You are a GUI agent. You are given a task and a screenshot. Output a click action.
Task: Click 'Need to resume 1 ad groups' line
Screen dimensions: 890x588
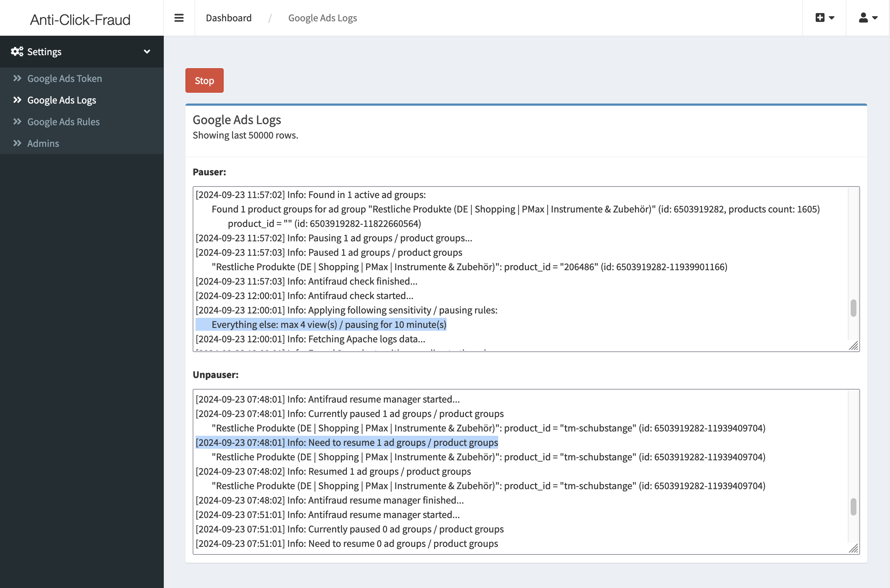[347, 443]
